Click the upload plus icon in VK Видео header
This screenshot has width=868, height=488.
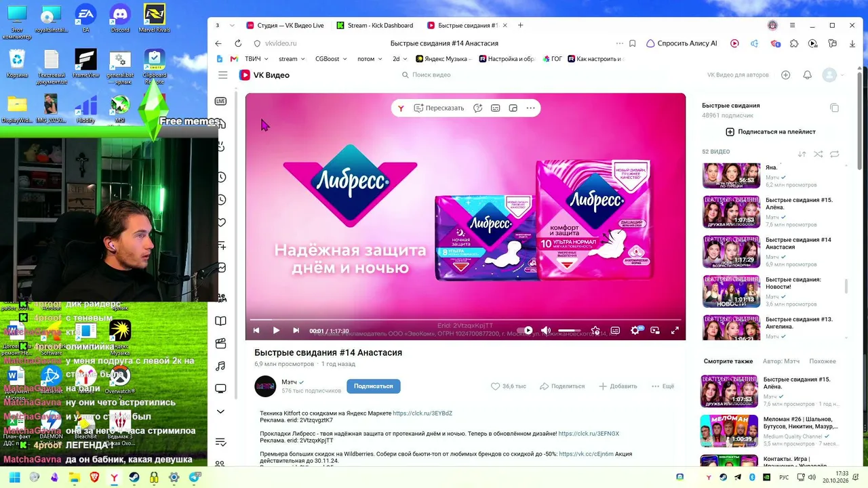(786, 75)
